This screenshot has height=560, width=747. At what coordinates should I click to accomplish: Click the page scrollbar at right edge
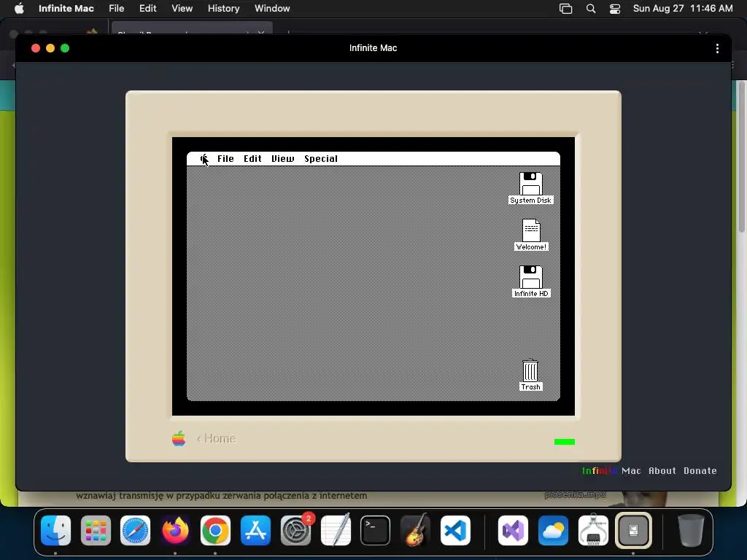(x=742, y=157)
